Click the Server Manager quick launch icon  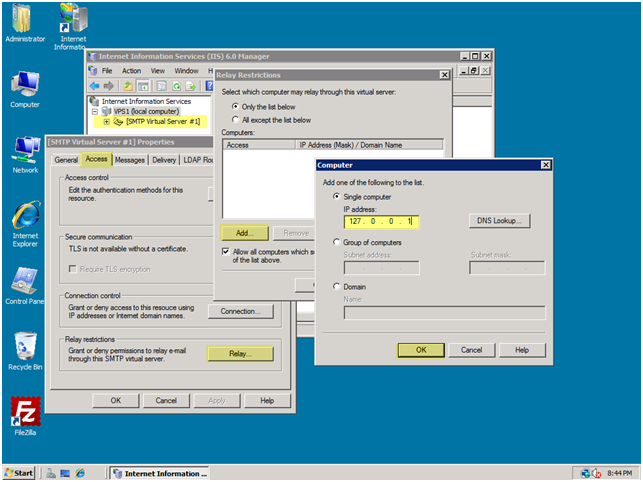(x=51, y=473)
